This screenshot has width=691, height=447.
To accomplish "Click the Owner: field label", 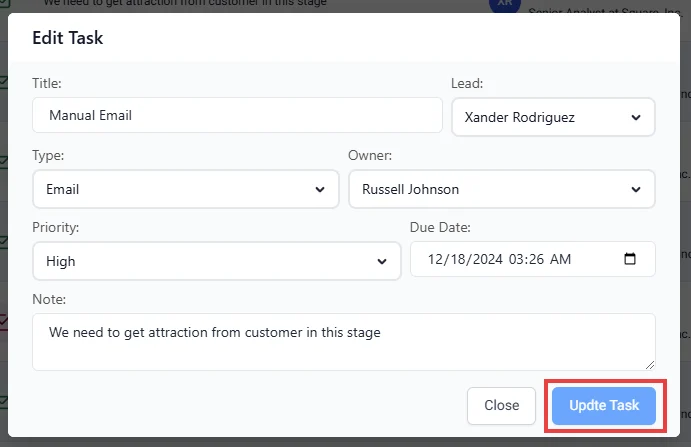I will 370,155.
